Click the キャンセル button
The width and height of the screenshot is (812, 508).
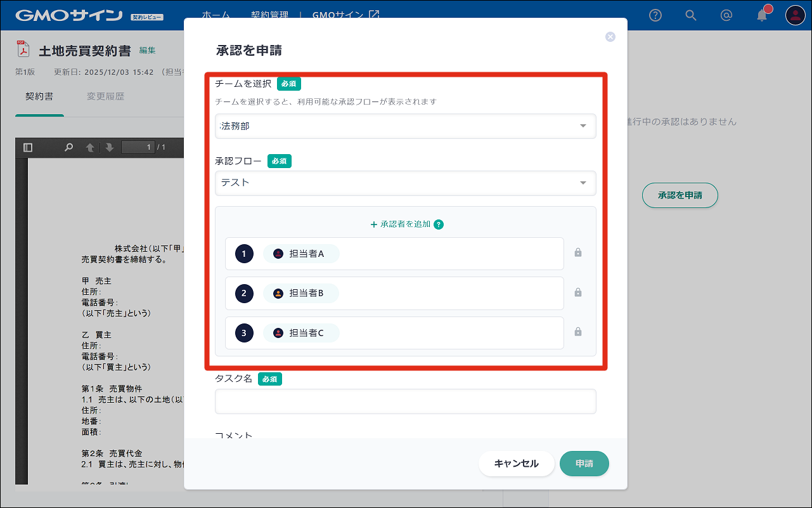(516, 464)
